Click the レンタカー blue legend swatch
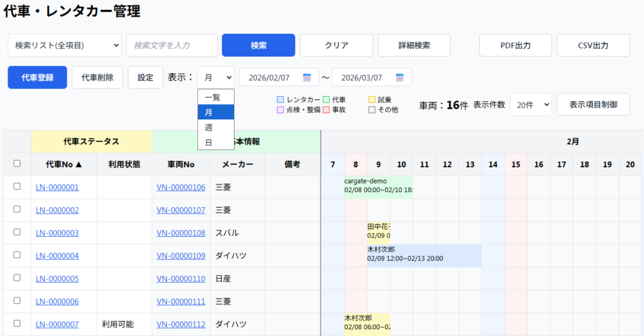 point(280,100)
